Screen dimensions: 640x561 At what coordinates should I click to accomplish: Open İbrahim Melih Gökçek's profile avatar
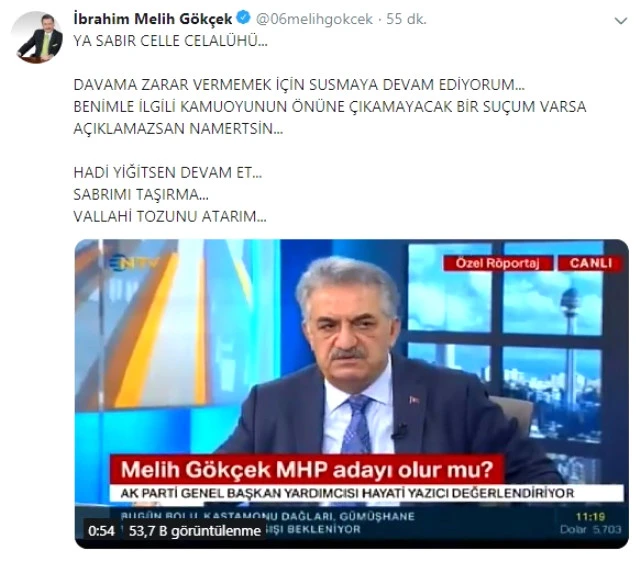(x=39, y=38)
